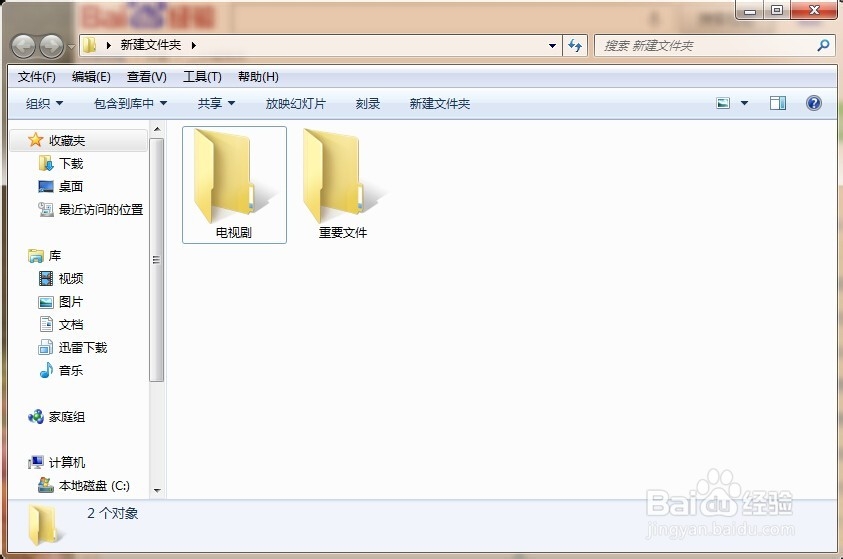Click the 刻录 toolbar button
The height and width of the screenshot is (559, 843).
368,103
